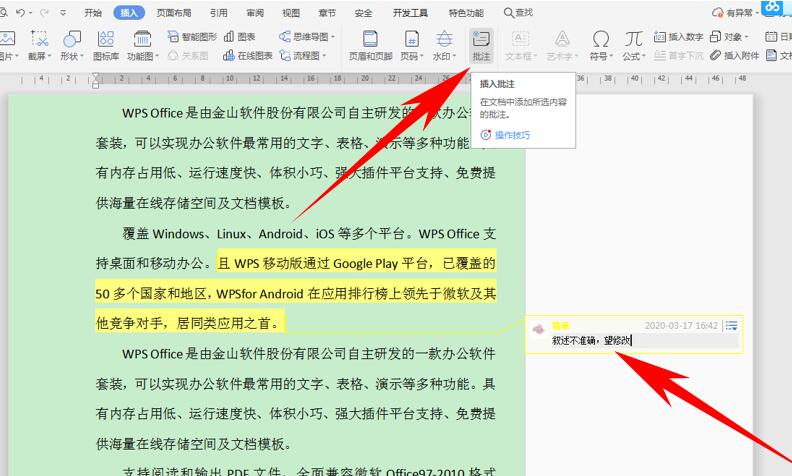
Task: Expand the quick access toolbar dropdown
Action: tap(63, 13)
